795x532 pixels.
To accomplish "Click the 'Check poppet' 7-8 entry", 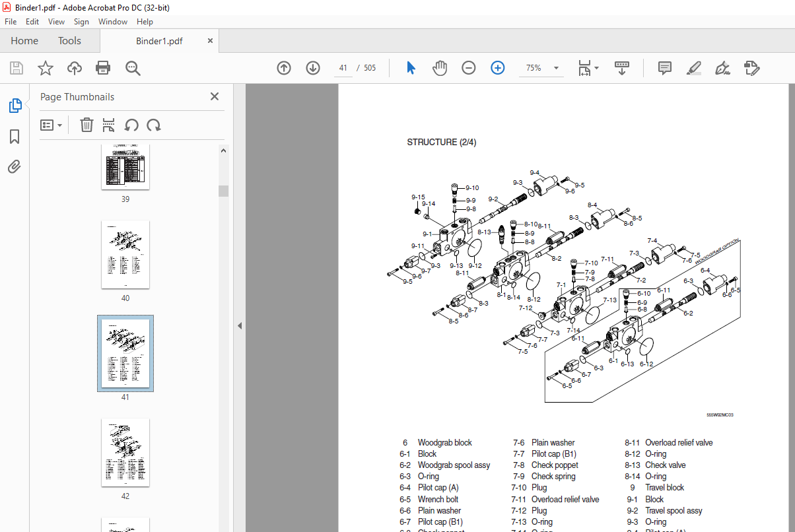I will (x=555, y=465).
